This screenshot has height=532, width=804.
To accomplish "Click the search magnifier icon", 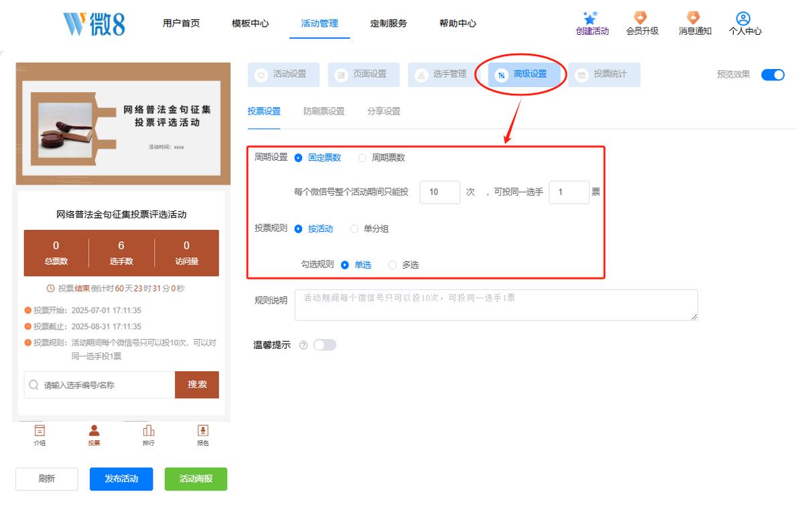I will click(33, 385).
